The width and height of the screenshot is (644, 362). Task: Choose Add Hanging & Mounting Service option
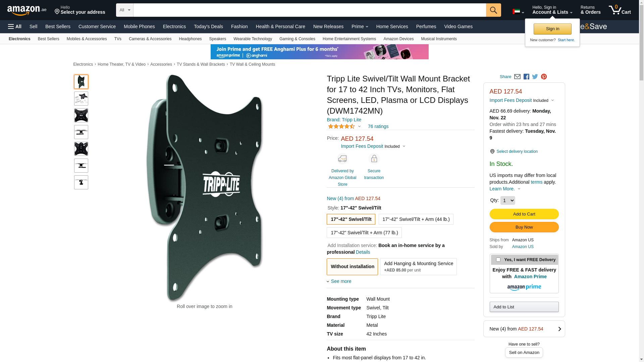pos(418,266)
